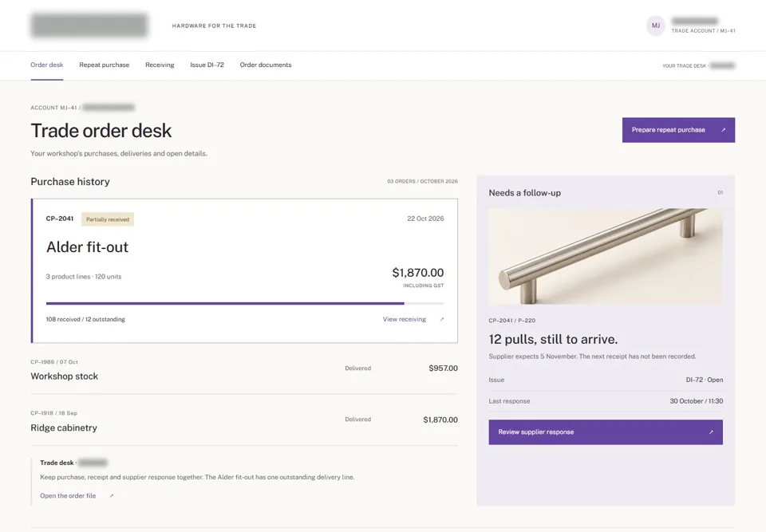Click the order received progress bar

click(x=245, y=303)
